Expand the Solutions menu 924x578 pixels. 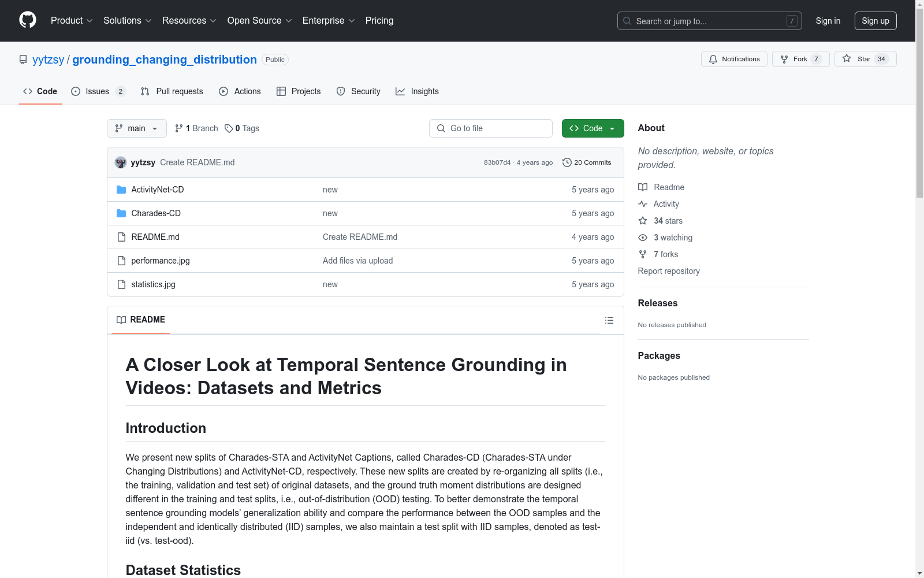(x=128, y=20)
